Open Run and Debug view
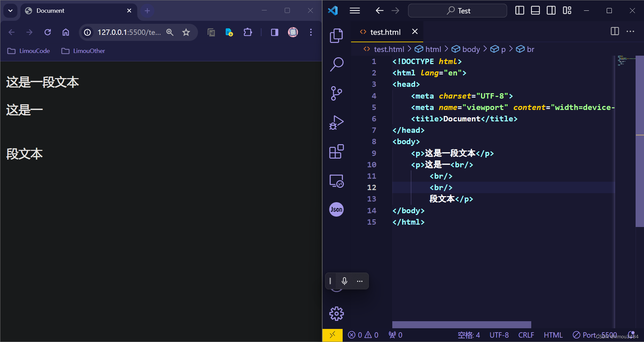Image resolution: width=644 pixels, height=342 pixels. (336, 122)
